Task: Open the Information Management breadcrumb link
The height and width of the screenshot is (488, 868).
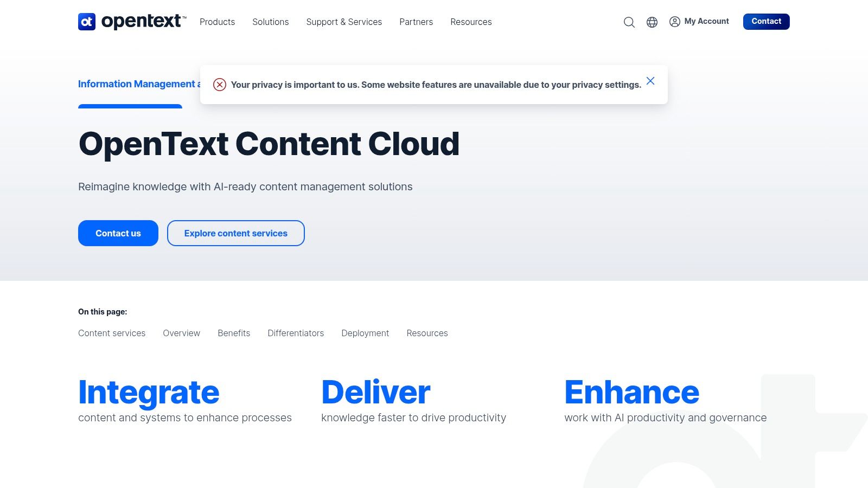Action: (x=139, y=84)
